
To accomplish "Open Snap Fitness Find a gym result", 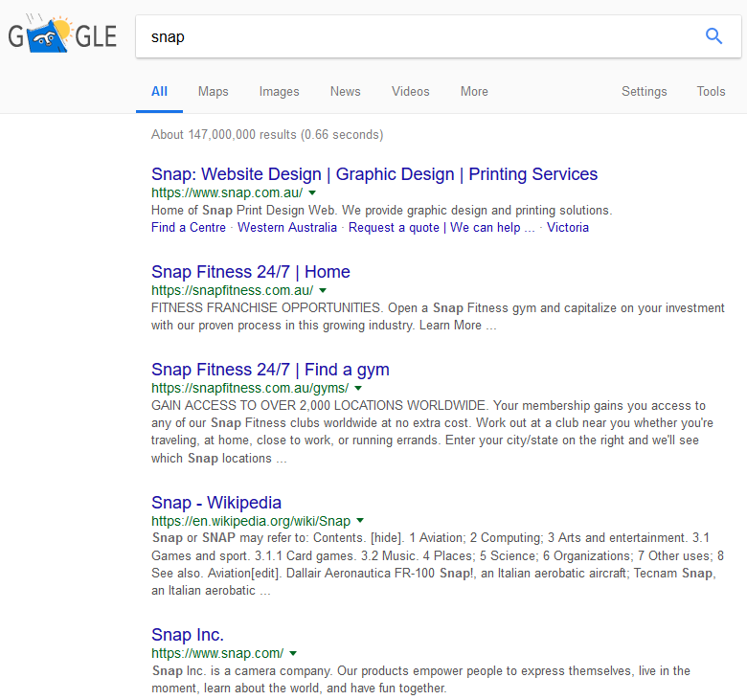I will 270,370.
